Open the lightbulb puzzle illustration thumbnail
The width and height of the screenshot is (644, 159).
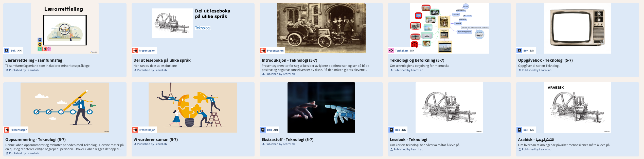tap(193, 107)
